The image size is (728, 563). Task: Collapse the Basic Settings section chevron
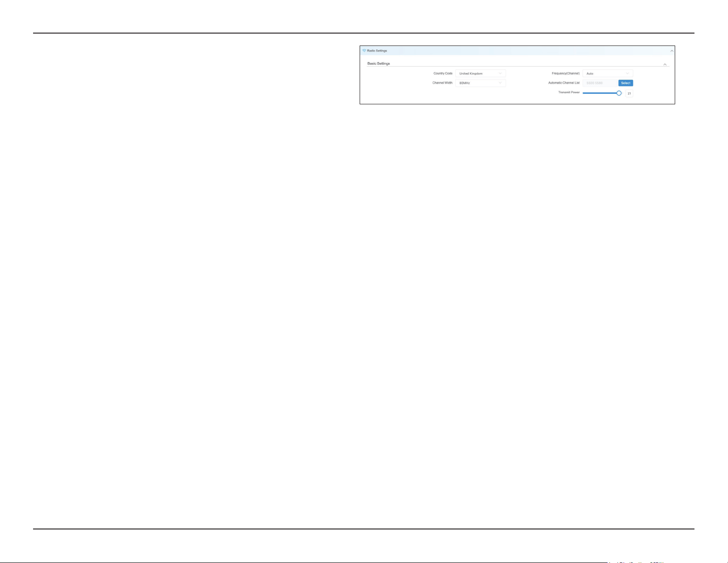665,64
